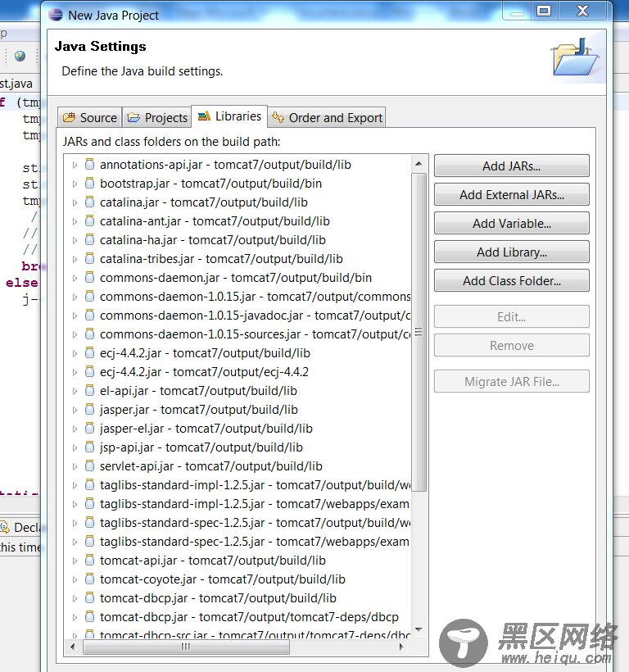Select the commons-daemon-1.0.15.jar entry
The width and height of the screenshot is (629, 672).
click(256, 296)
